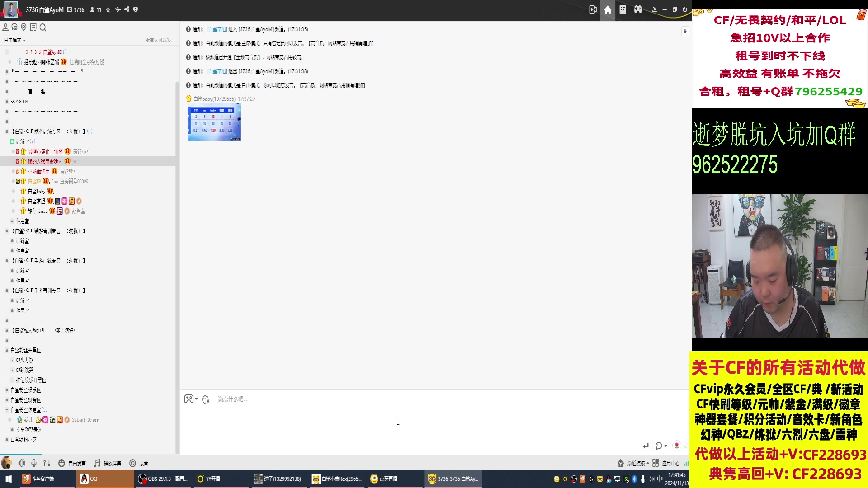This screenshot has height=488, width=868.
Task: Open QQ from the Windows taskbar
Action: (105, 479)
